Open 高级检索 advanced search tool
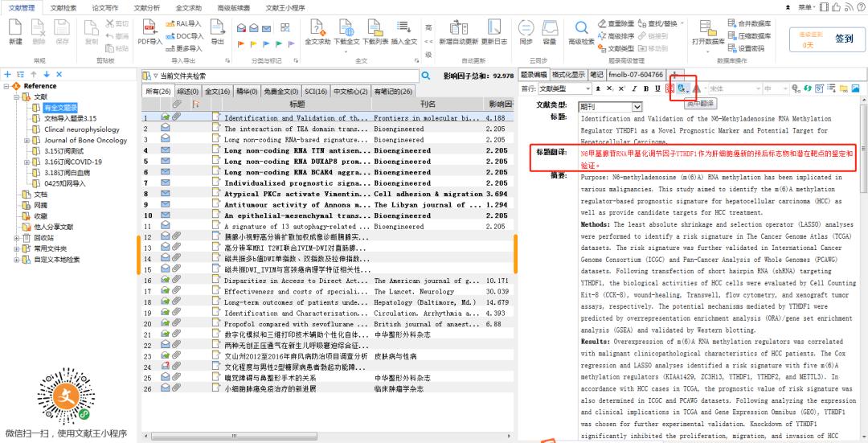Image resolution: width=868 pixels, height=443 pixels. [x=581, y=30]
